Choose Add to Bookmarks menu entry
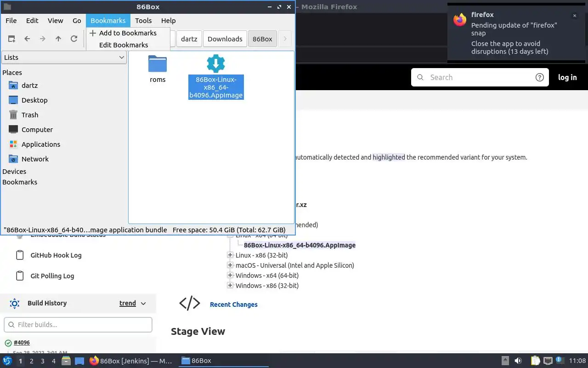The height and width of the screenshot is (368, 588). (x=128, y=33)
